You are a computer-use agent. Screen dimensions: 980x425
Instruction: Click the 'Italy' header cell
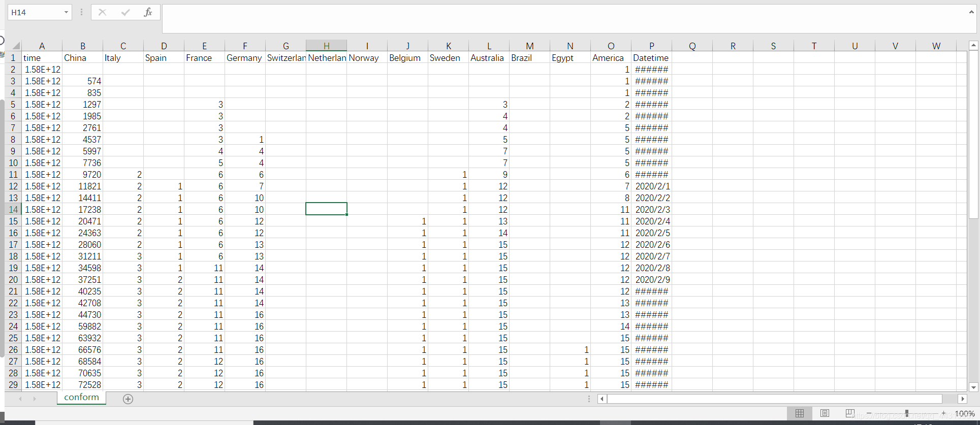[123, 57]
